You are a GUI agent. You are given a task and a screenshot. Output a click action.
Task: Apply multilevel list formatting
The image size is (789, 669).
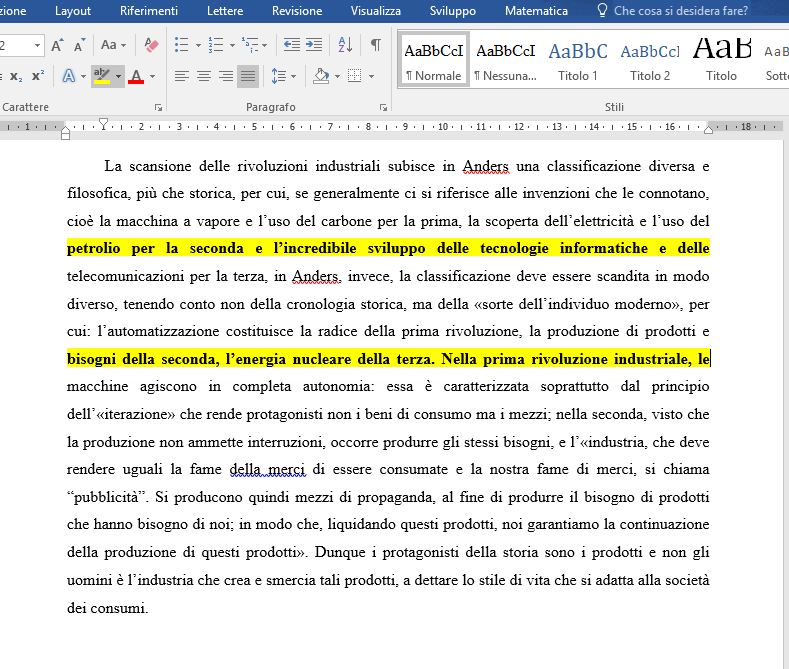[x=250, y=45]
